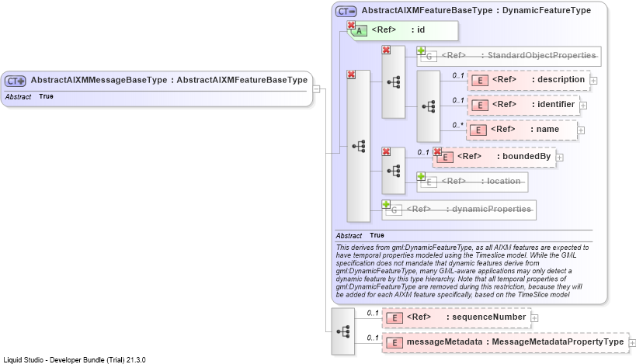Click green plus on dynamicProperties group
Viewport: 636px width, 364px height.
pyautogui.click(x=386, y=204)
